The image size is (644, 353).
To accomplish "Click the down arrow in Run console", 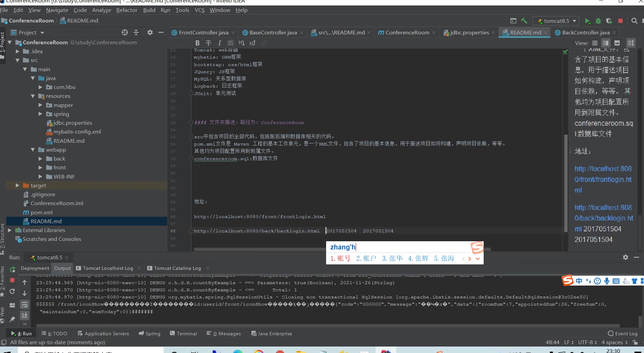I will click(x=25, y=293).
